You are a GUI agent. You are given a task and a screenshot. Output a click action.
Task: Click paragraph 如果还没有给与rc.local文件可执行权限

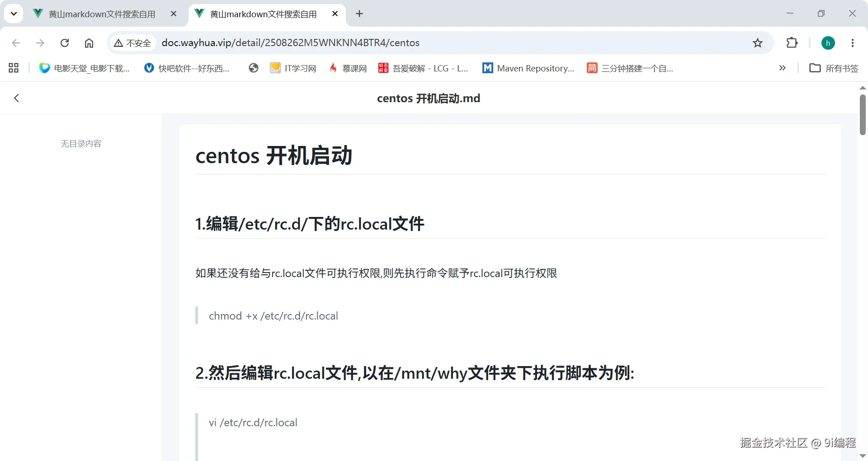click(x=376, y=273)
